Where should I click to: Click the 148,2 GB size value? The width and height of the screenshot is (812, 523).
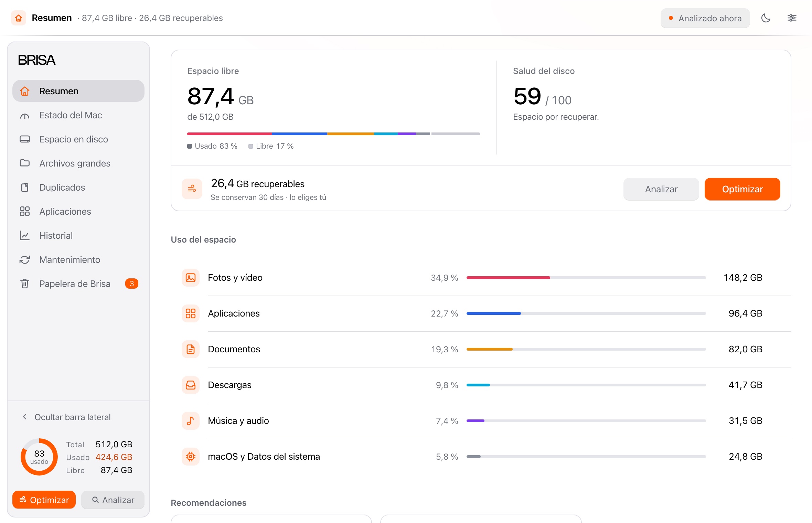coord(743,278)
